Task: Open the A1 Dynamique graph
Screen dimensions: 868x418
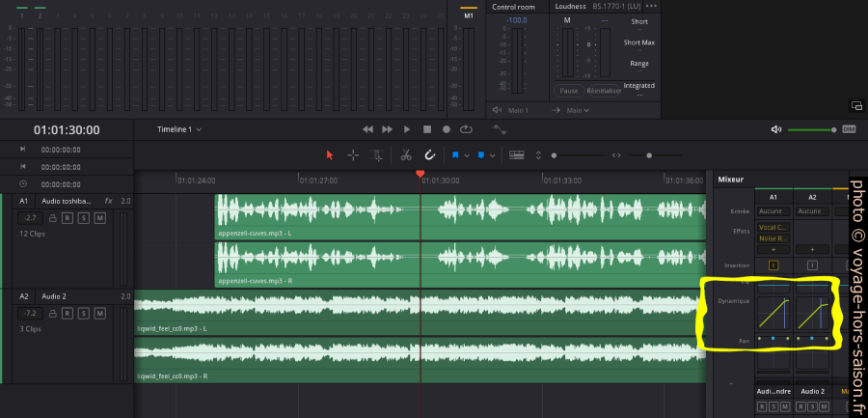Action: coord(773,313)
